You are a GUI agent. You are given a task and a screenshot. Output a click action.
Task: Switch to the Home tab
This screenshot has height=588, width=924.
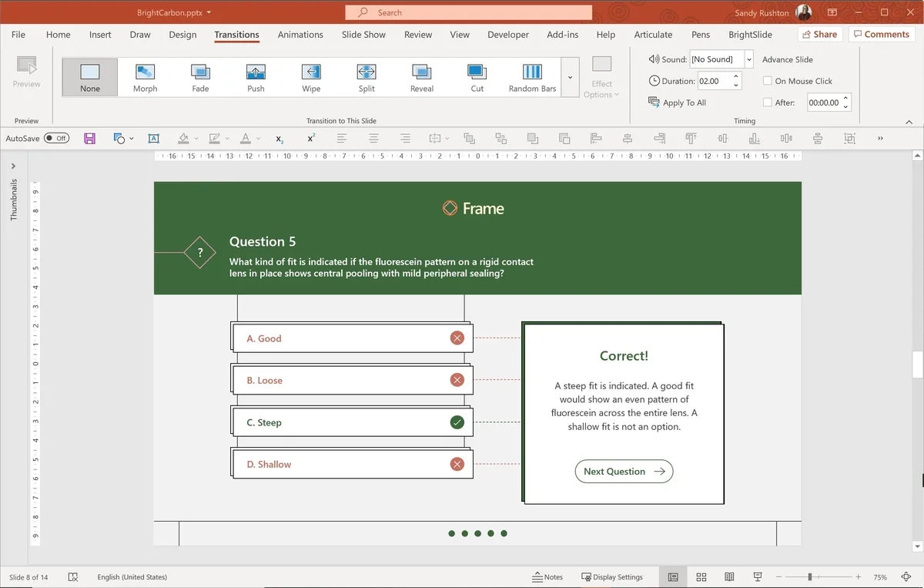(58, 35)
